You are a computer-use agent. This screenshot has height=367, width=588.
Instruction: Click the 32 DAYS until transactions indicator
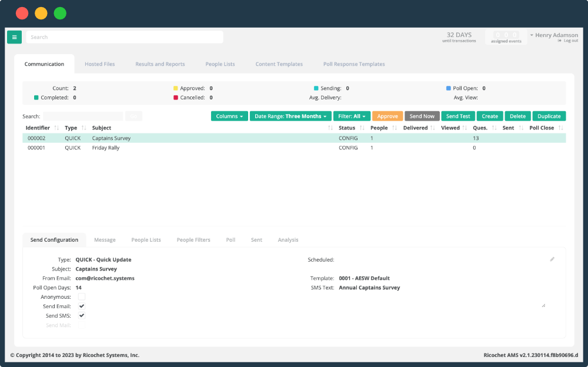point(459,37)
